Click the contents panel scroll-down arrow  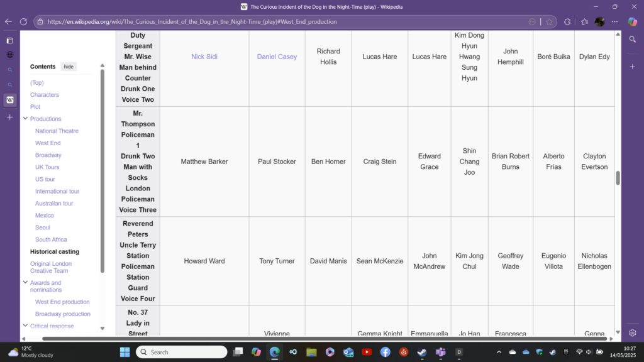[x=103, y=328]
